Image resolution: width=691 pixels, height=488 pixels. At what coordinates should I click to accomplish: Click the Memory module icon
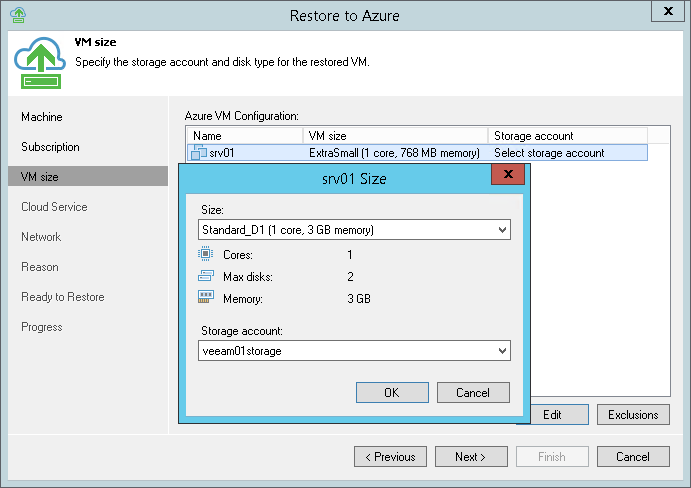click(x=206, y=297)
